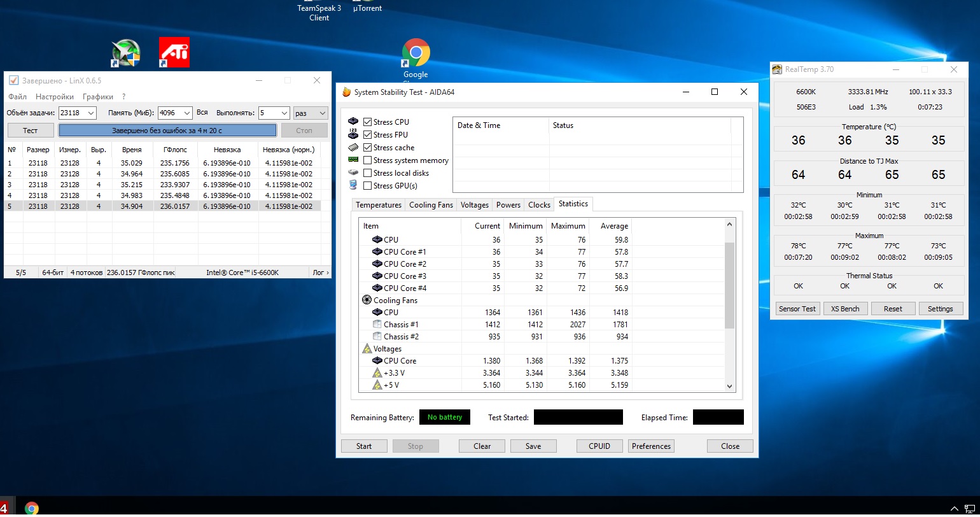This screenshot has width=980, height=517.
Task: Click the RealTemp title bar icon
Action: tap(777, 69)
